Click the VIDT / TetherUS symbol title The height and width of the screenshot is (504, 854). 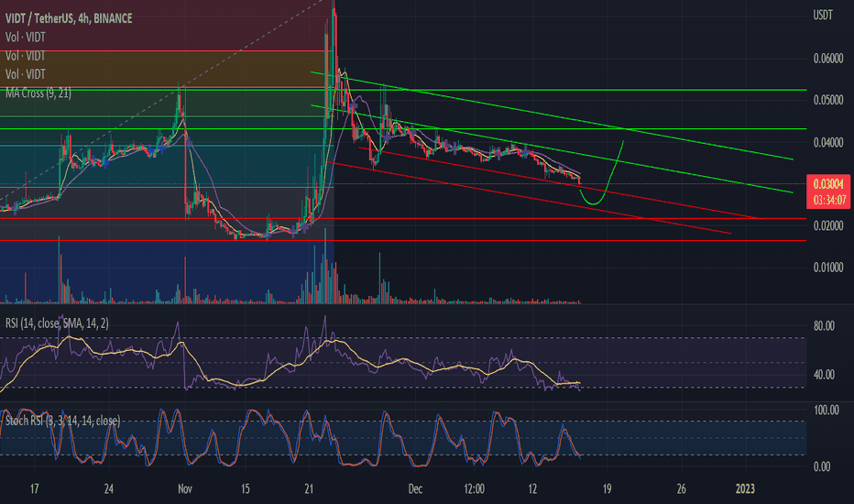69,18
